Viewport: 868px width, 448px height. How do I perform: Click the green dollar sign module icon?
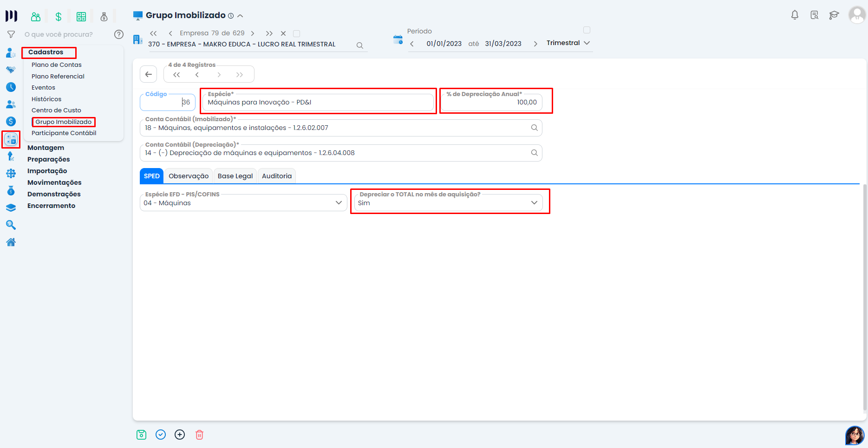coord(59,17)
